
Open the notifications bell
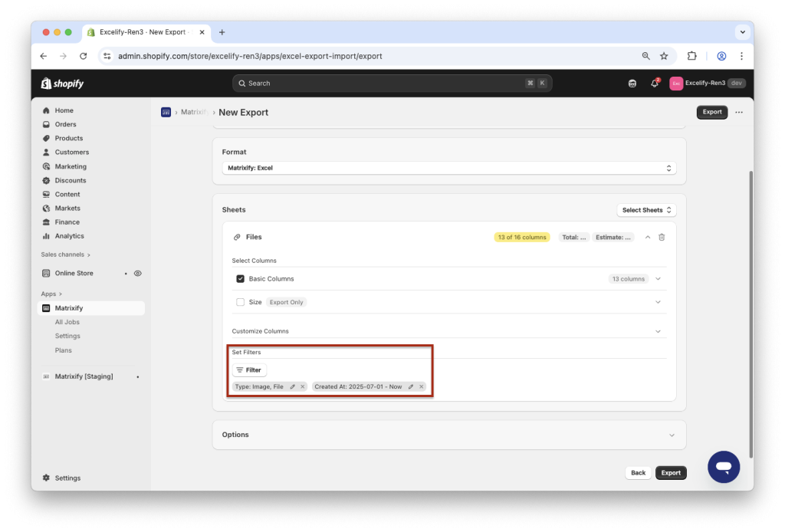pyautogui.click(x=654, y=83)
